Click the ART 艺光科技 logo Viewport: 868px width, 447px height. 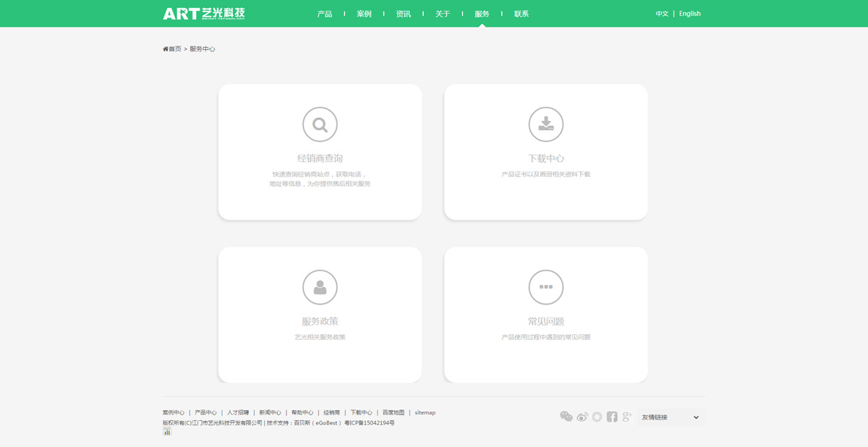tap(204, 14)
